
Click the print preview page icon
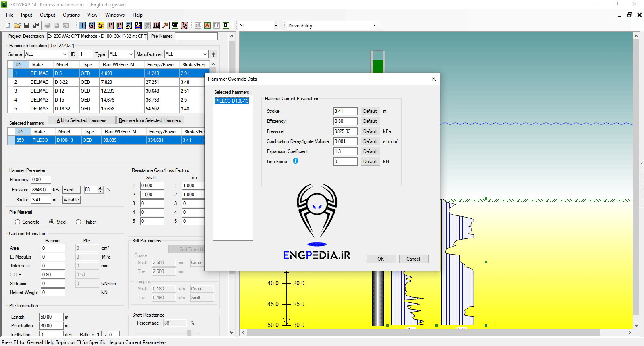(57, 25)
